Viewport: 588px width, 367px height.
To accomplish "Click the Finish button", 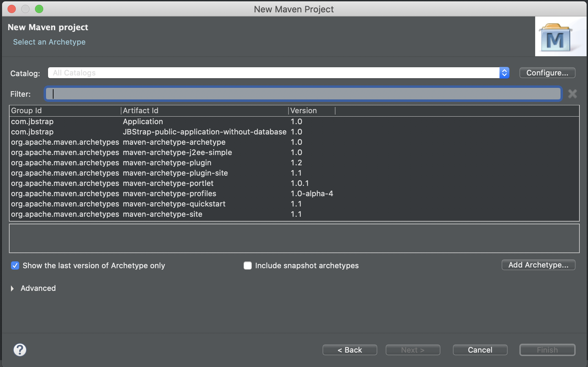I will click(547, 350).
